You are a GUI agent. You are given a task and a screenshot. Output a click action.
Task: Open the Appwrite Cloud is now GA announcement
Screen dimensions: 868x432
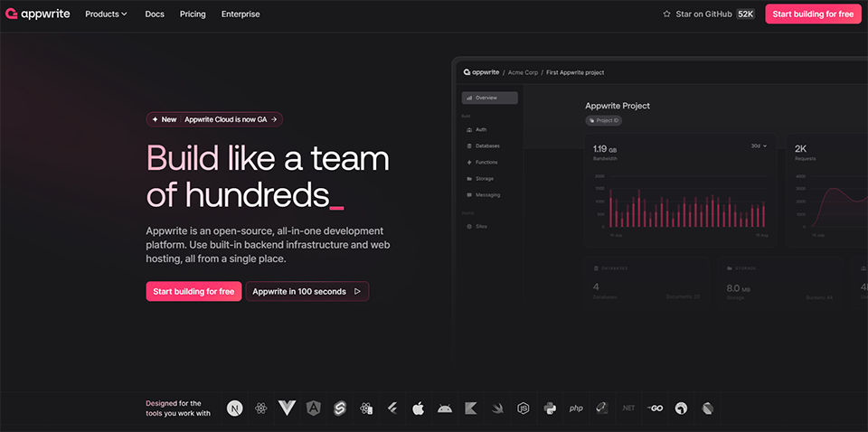pyautogui.click(x=214, y=119)
